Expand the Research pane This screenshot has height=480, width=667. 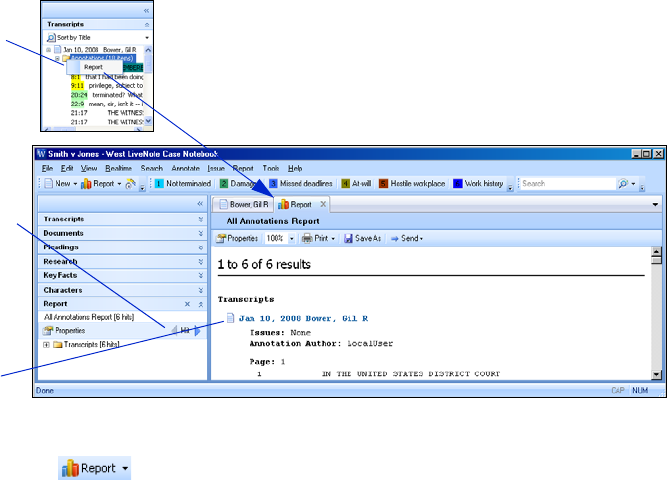(201, 262)
